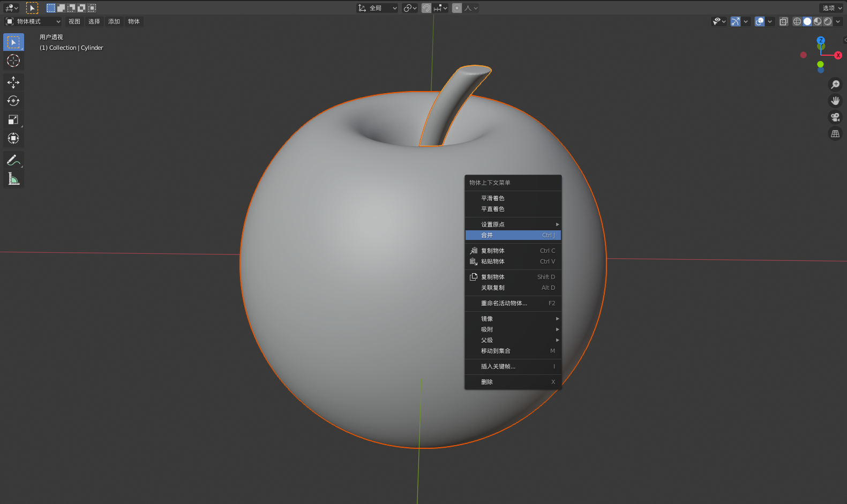The height and width of the screenshot is (504, 847).
Task: Choose the Subtract selection mode icon
Action: 71,8
